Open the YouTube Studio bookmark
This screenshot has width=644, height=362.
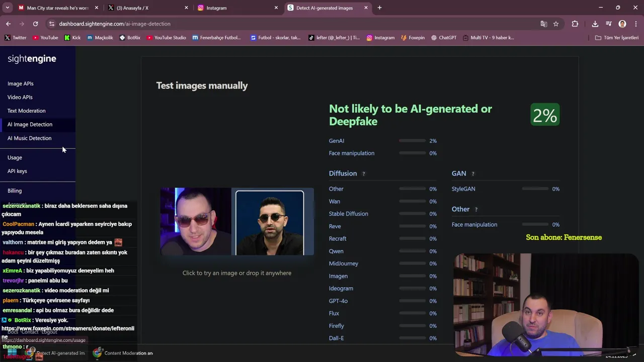pos(166,38)
